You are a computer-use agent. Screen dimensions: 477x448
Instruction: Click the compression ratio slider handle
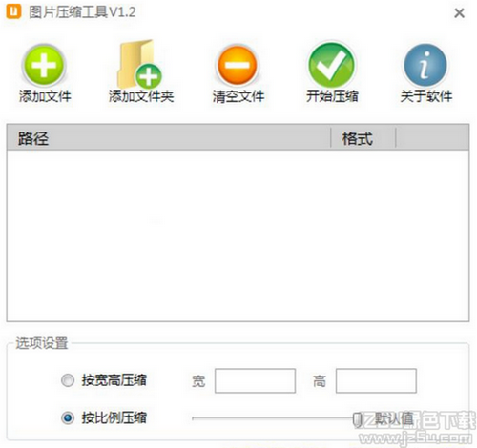click(358, 419)
